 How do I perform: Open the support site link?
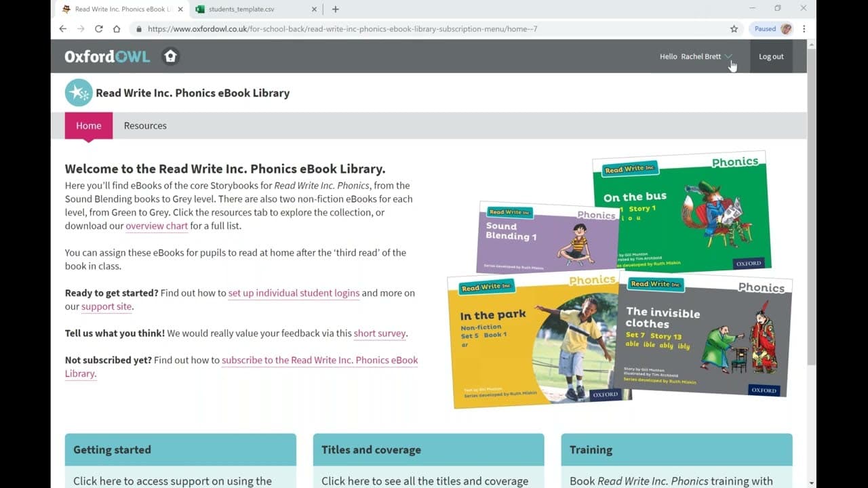point(106,306)
